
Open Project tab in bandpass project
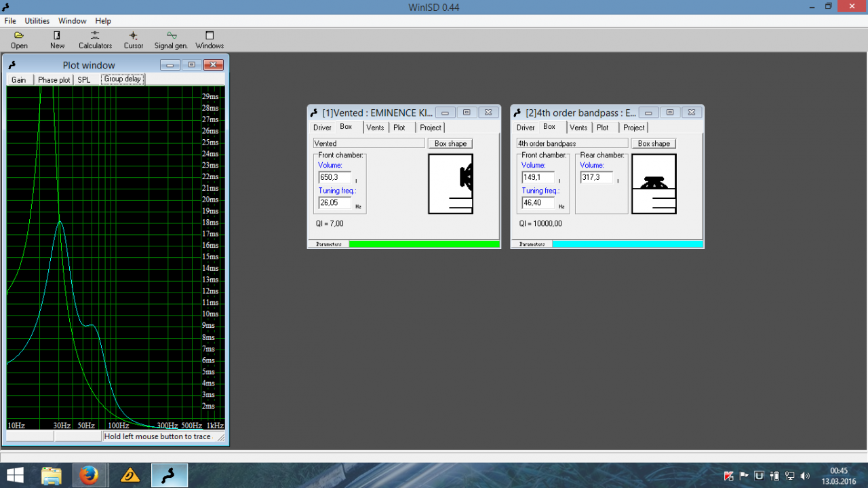click(634, 128)
